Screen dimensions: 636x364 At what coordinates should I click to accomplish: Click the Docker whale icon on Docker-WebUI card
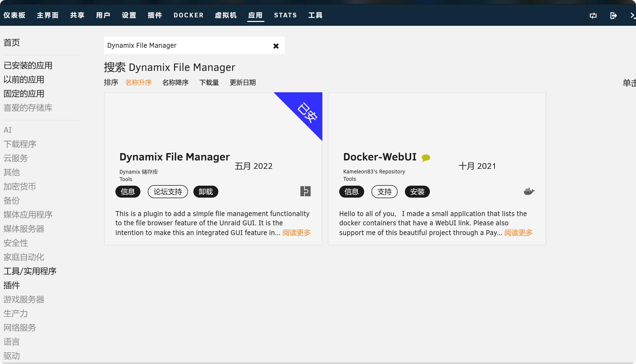pyautogui.click(x=529, y=191)
